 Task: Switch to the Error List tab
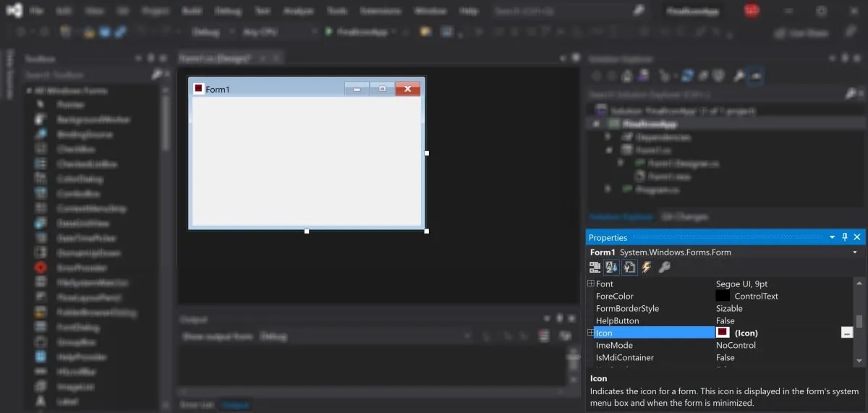tap(197, 404)
